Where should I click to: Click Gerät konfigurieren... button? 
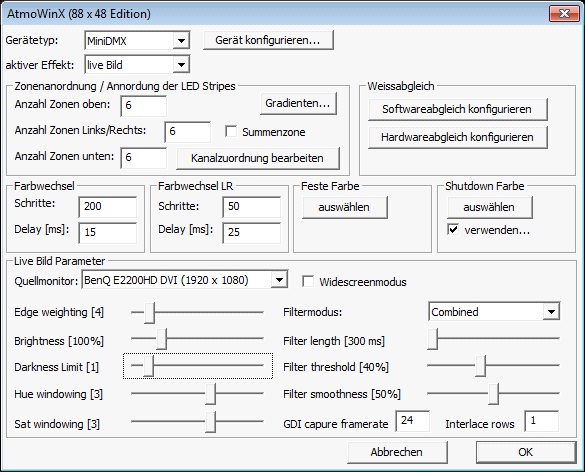tap(268, 40)
